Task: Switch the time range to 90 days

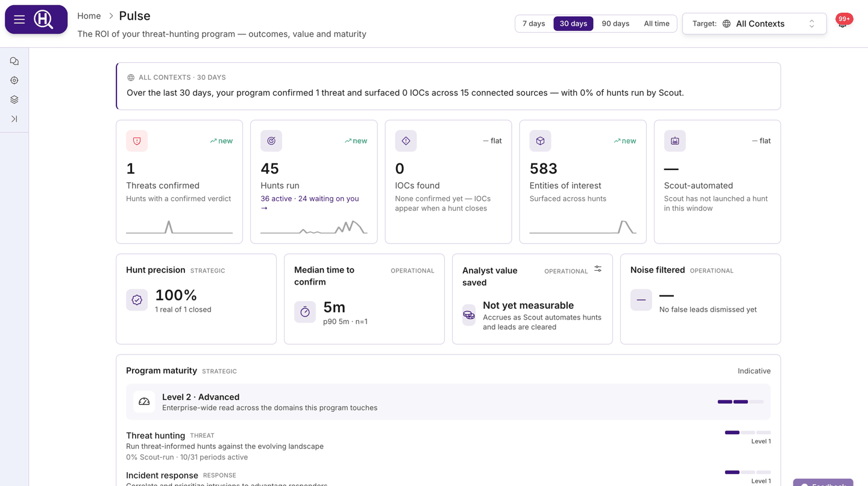Action: point(615,24)
